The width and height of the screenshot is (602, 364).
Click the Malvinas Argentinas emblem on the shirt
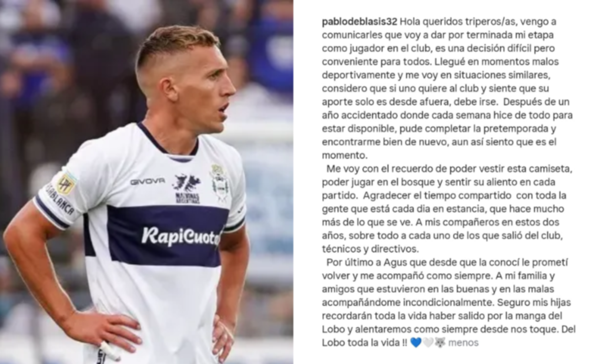(187, 188)
